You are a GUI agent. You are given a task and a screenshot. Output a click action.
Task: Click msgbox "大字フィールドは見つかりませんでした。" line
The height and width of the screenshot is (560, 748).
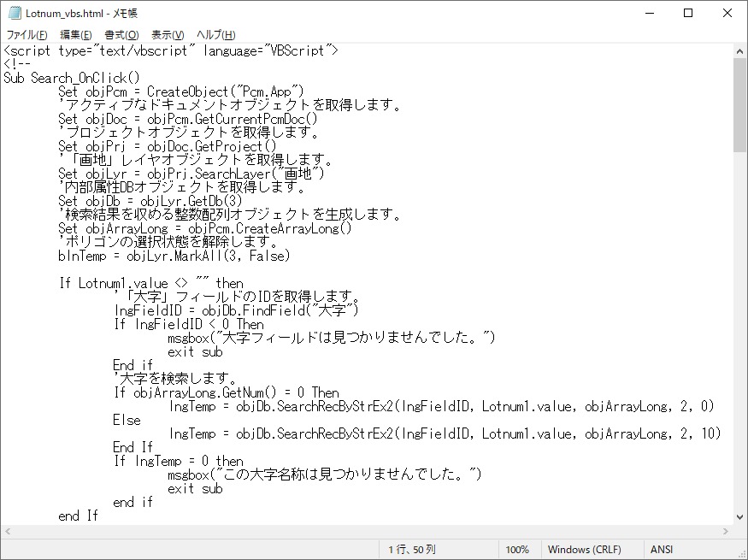(332, 339)
